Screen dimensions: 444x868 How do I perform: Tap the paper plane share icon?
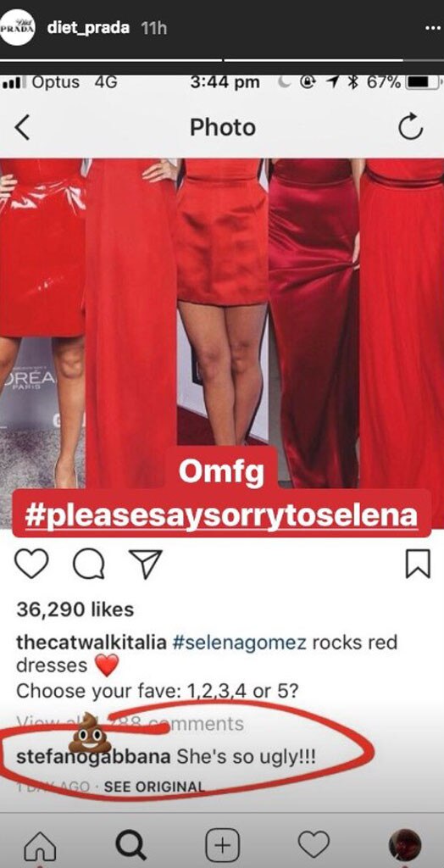click(x=145, y=563)
